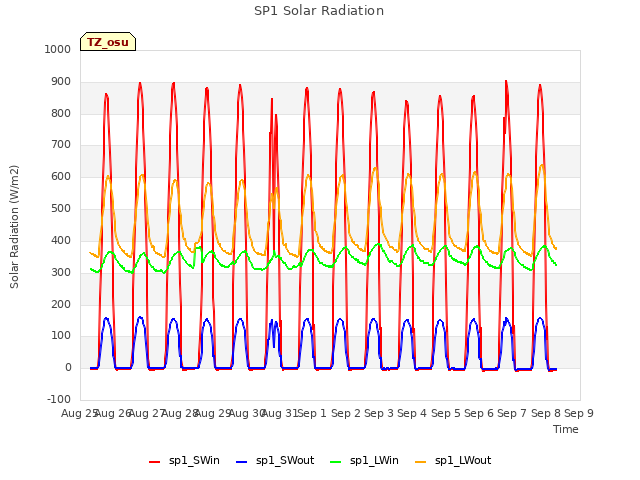Screen dimensions: 640x480
Task: Click the Sep 3 x-axis label
Action: (379, 413)
